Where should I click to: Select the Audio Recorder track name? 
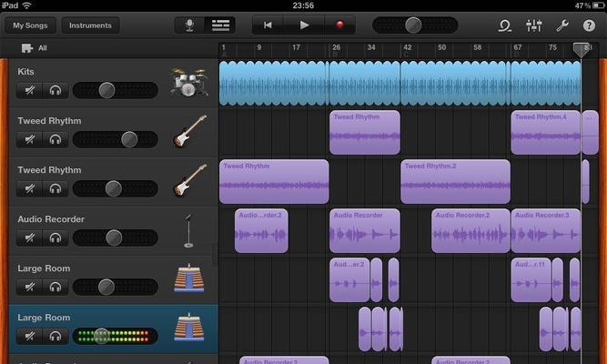click(51, 219)
